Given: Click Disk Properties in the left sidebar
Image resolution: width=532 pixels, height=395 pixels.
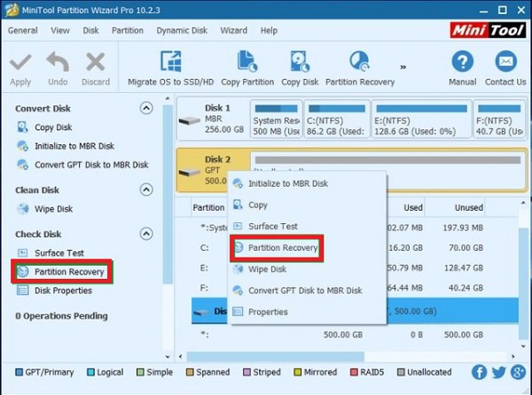Looking at the screenshot, I should coord(63,290).
